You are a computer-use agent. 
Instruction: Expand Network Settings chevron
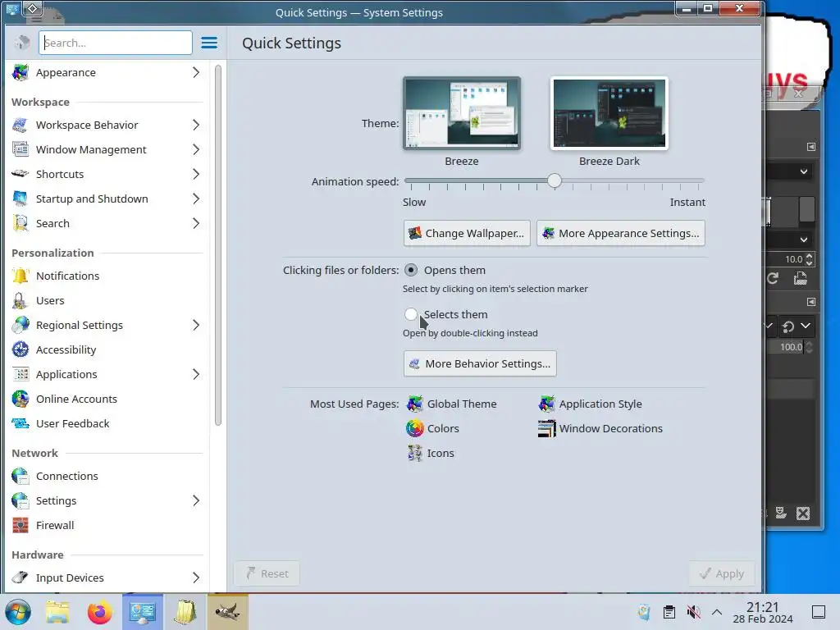[196, 501]
